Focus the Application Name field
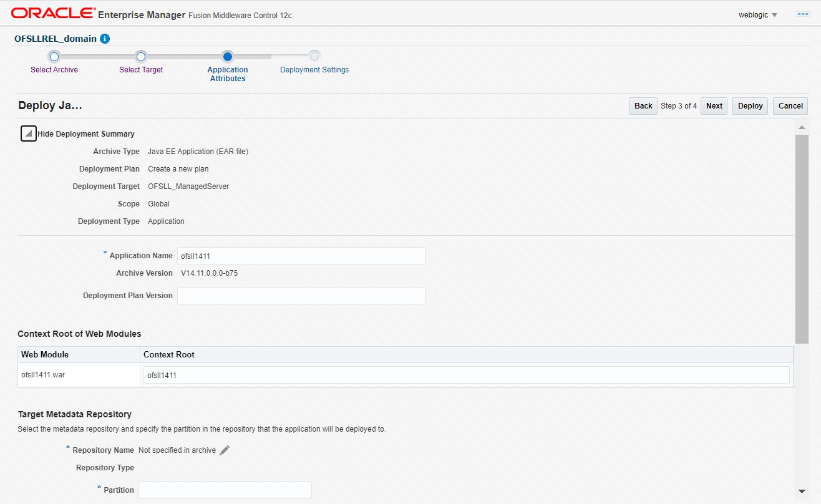 [301, 256]
